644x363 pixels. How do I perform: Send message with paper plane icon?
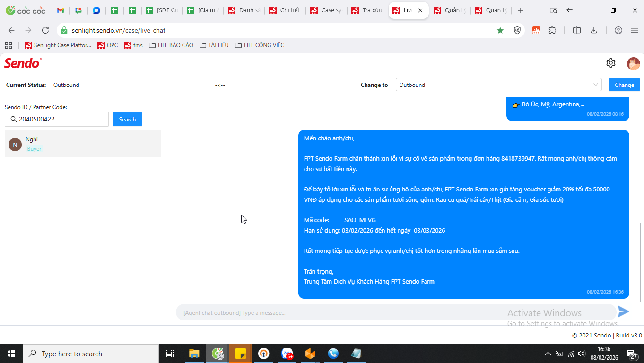[624, 311]
